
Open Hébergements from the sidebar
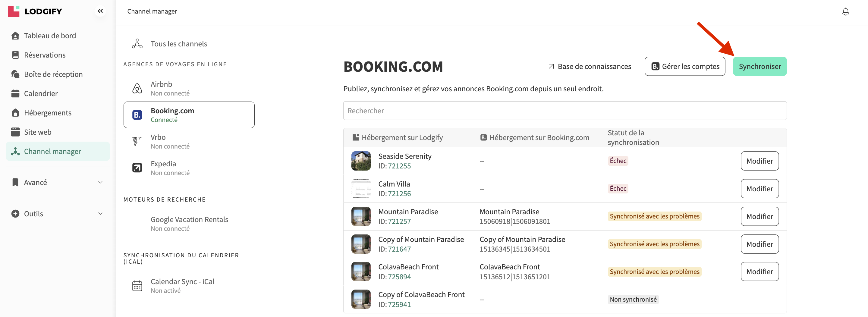(x=48, y=113)
